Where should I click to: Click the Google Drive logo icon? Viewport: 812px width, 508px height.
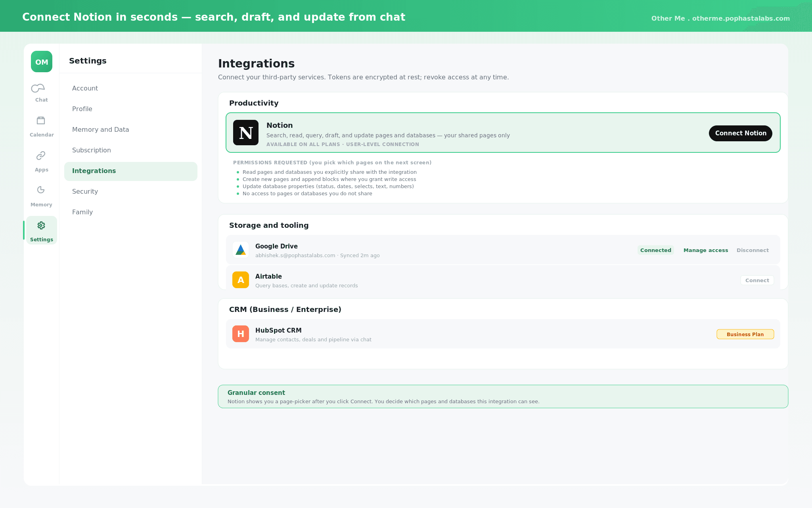tap(241, 250)
